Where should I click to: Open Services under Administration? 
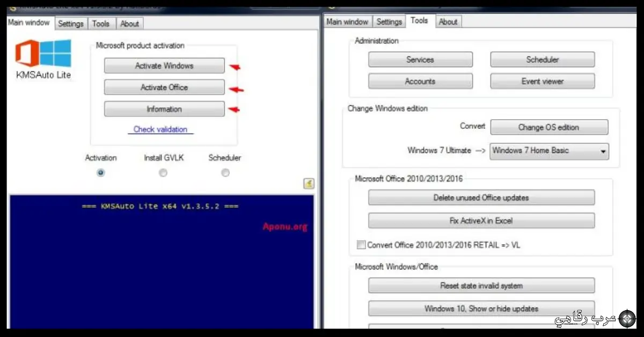(x=420, y=60)
